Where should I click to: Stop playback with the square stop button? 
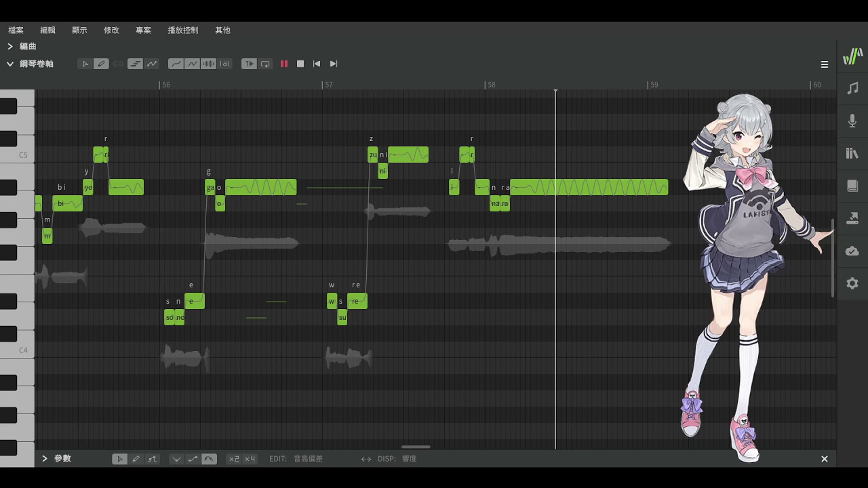(300, 64)
